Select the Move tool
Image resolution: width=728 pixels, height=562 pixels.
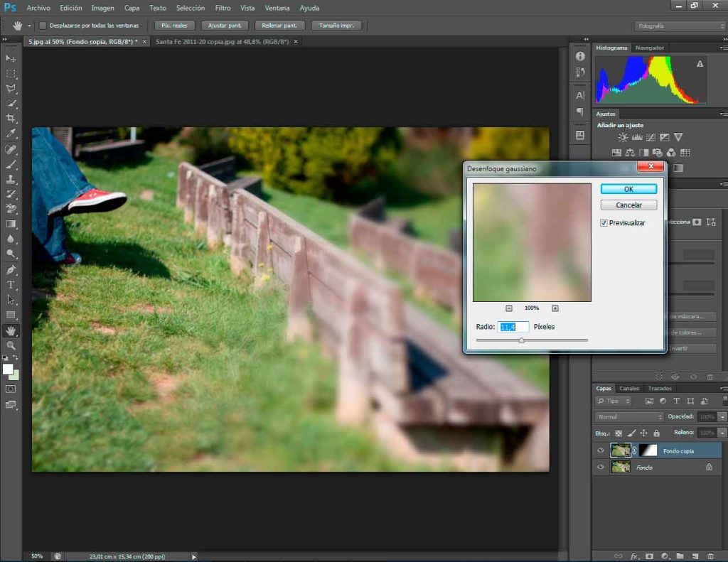point(11,58)
